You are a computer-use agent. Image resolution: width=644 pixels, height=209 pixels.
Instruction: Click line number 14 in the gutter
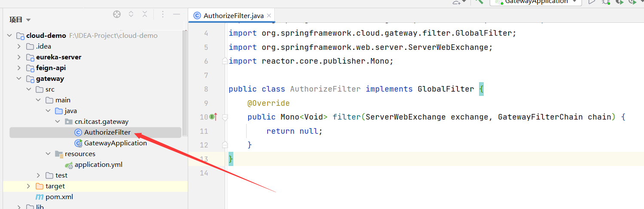tap(204, 173)
